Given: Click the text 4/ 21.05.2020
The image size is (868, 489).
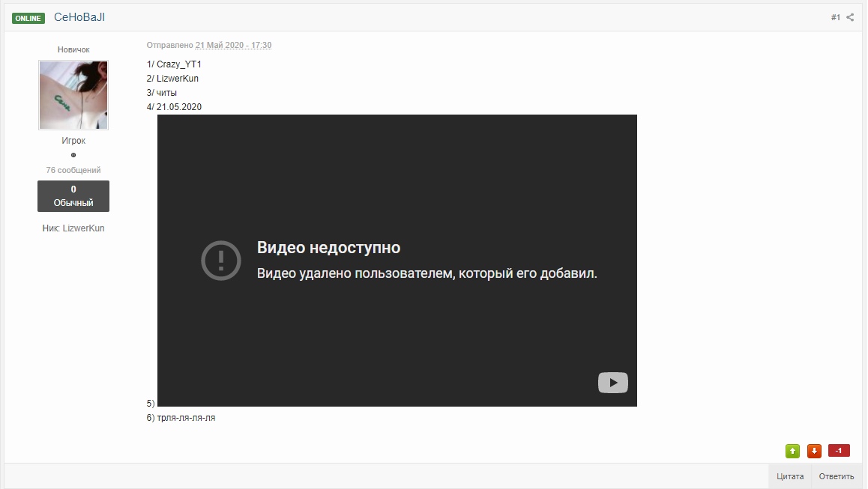Looking at the screenshot, I should coord(175,107).
